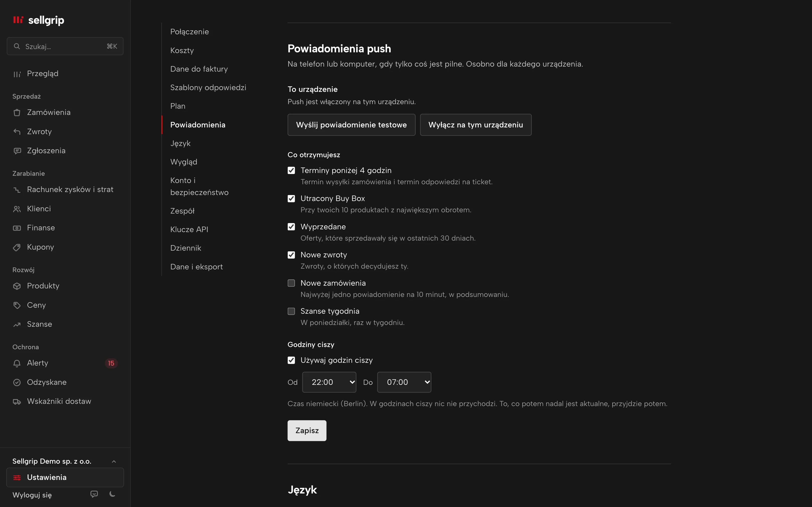Disable Używaj godzin ciszy checkbox
This screenshot has height=507, width=812.
pyautogui.click(x=291, y=360)
